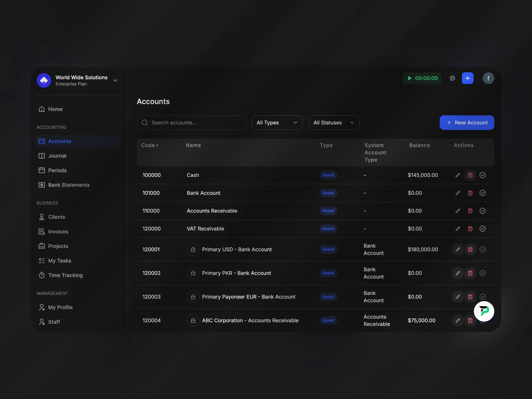This screenshot has width=532, height=399.
Task: Toggle status check for Accounts Receivable 110000
Action: point(482,211)
